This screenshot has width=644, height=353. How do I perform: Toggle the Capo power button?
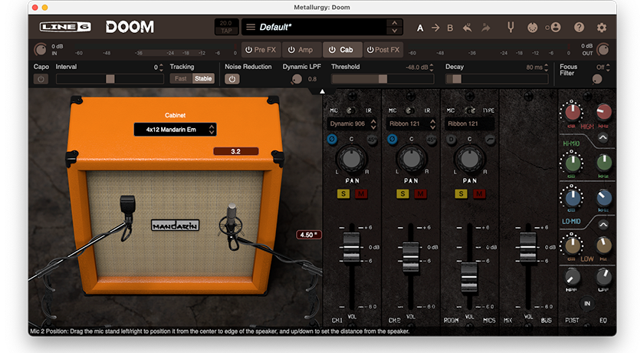(41, 79)
